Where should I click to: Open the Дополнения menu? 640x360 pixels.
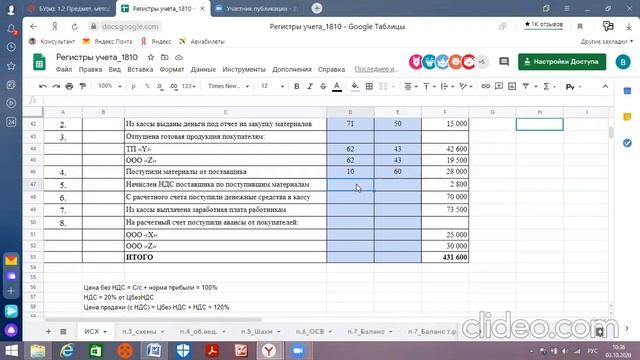point(292,69)
